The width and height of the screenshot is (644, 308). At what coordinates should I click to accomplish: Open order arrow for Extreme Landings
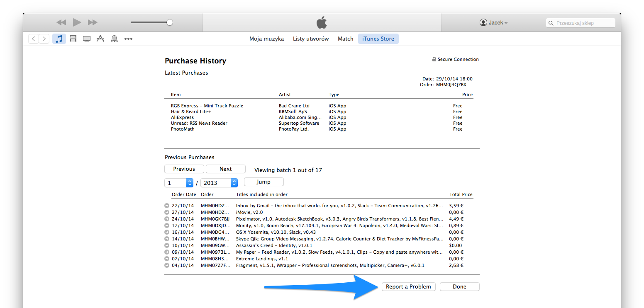click(x=167, y=259)
